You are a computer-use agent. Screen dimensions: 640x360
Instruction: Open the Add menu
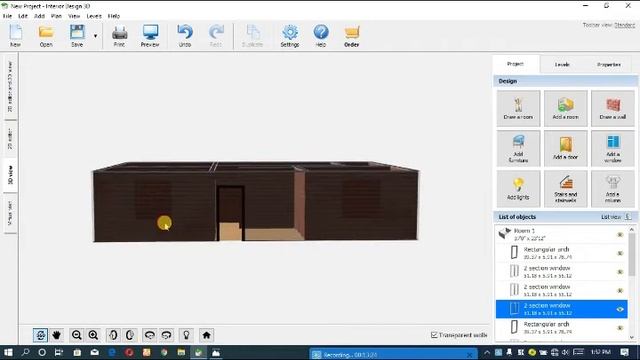(x=39, y=16)
